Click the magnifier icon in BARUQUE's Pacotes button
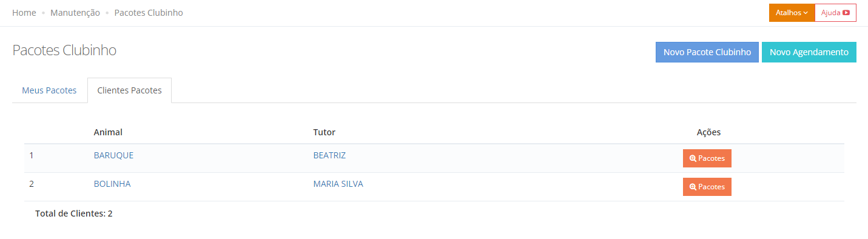 click(x=693, y=158)
